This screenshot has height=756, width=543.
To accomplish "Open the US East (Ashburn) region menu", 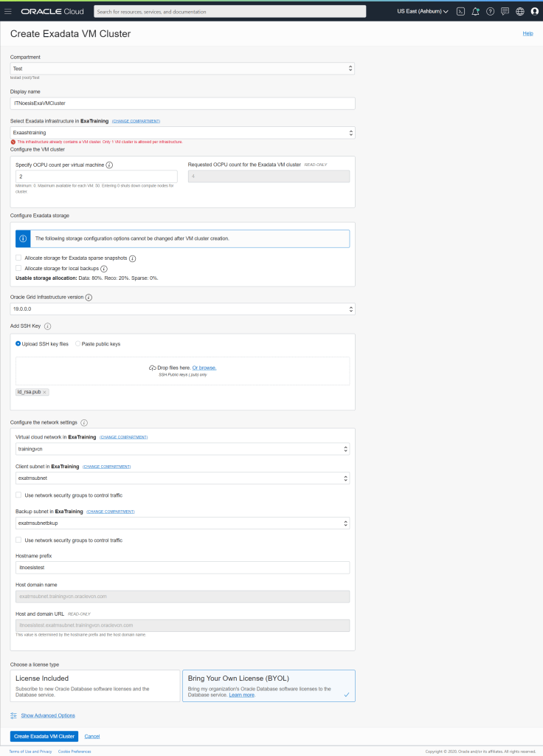I will point(423,11).
